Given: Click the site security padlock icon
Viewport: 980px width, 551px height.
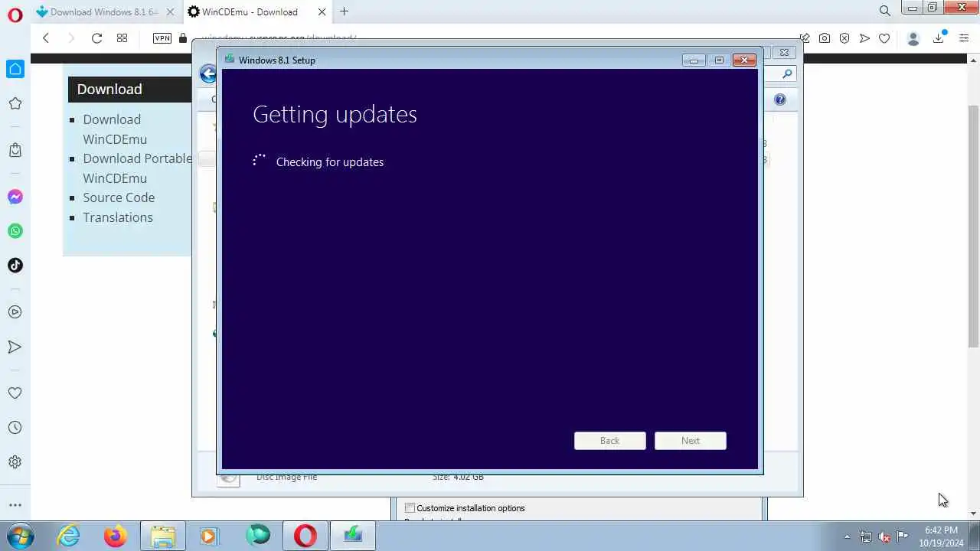Looking at the screenshot, I should [x=182, y=38].
